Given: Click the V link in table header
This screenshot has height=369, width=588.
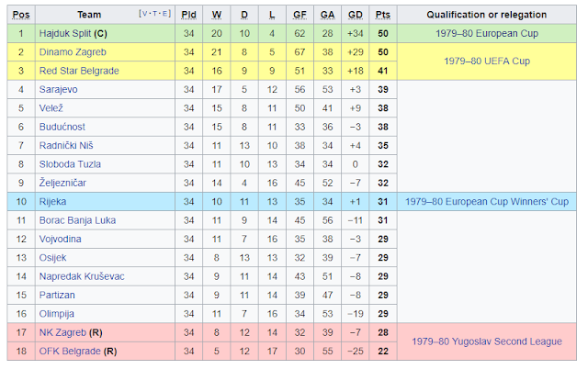Looking at the screenshot, I should pos(145,14).
